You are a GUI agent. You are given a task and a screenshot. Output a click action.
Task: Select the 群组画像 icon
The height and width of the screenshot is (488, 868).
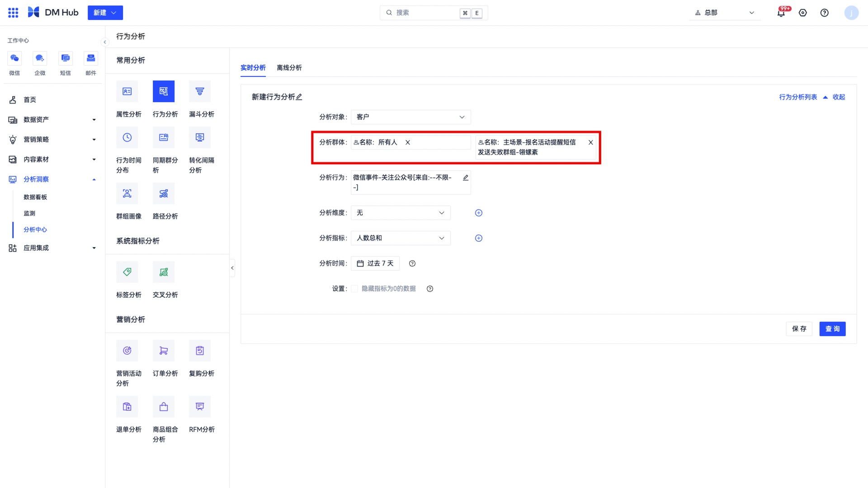coord(127,193)
